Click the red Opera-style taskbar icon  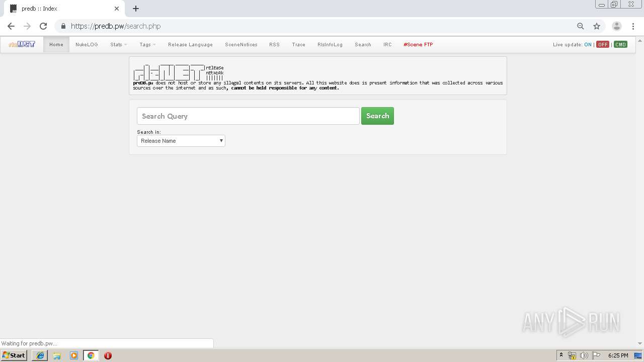click(108, 355)
